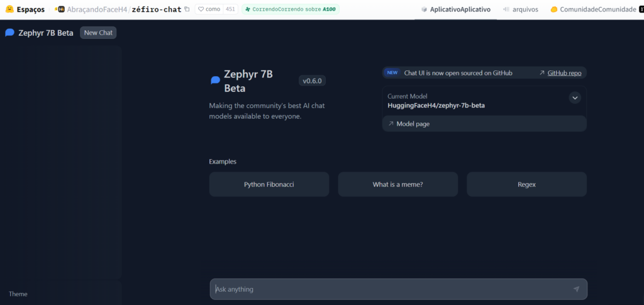The image size is (644, 305).
Task: Copy the space name with the copy icon
Action: point(187,9)
